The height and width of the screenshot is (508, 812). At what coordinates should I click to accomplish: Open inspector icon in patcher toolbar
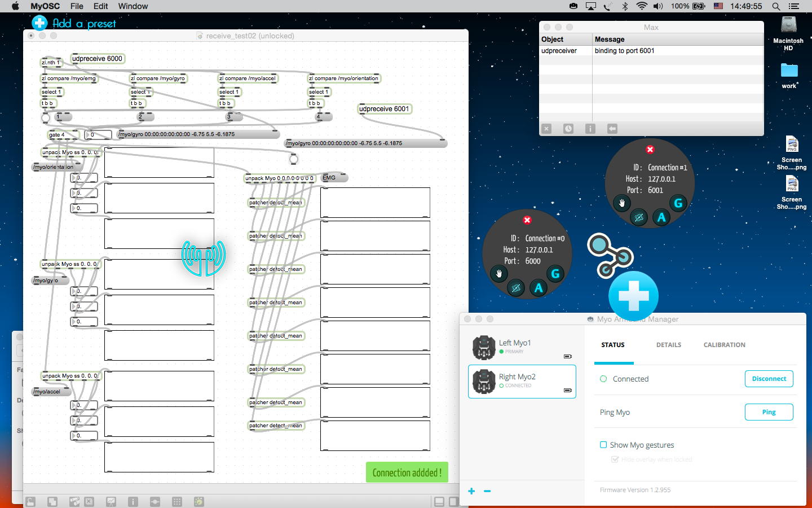tap(133, 501)
